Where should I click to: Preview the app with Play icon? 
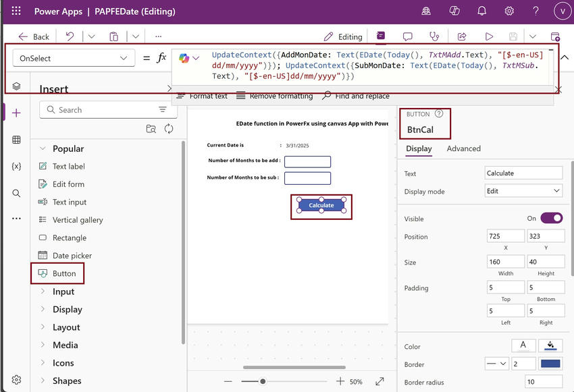[x=489, y=36]
